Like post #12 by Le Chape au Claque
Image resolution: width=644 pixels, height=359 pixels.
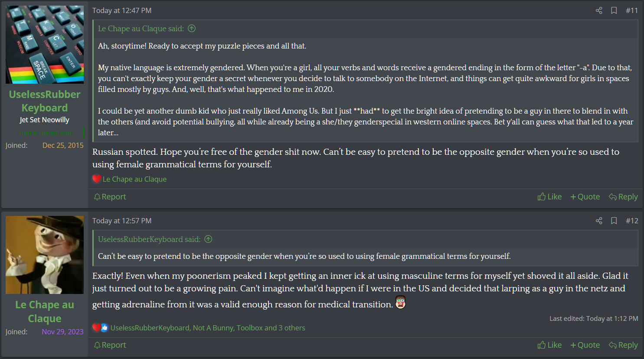tap(549, 345)
